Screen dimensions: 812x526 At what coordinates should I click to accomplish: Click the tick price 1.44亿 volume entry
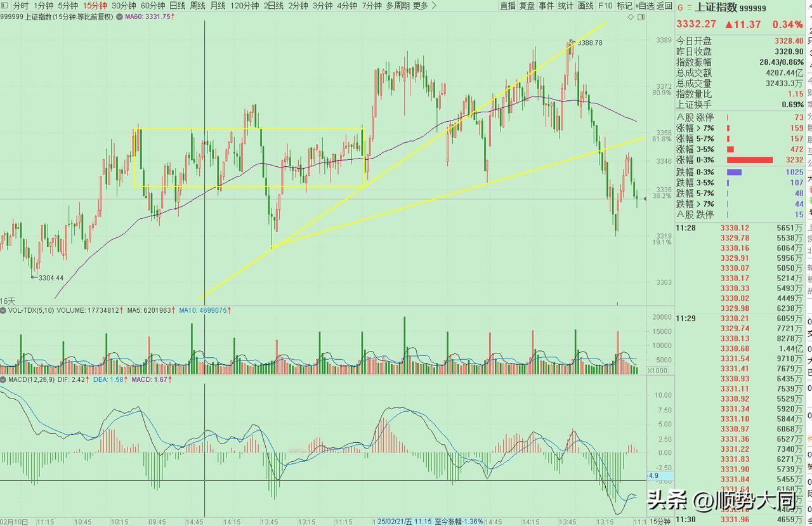792,348
